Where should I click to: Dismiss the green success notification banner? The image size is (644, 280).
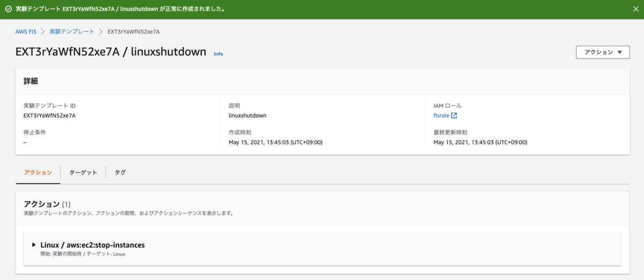pyautogui.click(x=635, y=9)
